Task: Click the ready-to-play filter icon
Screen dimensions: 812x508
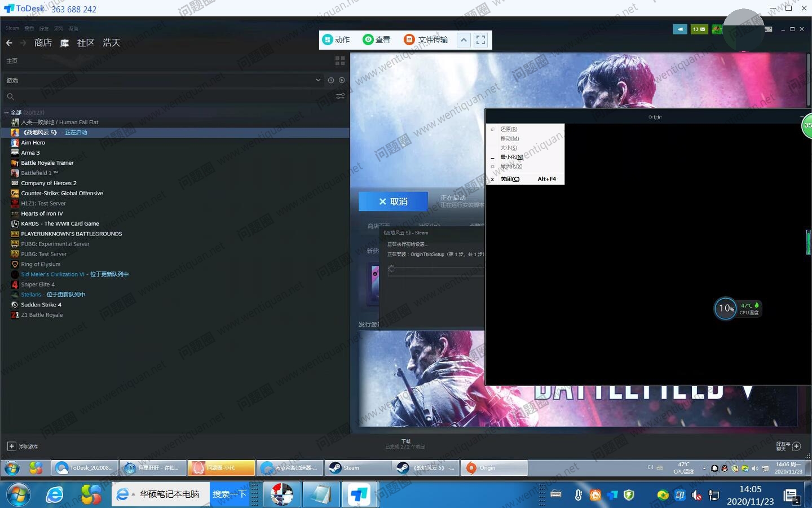Action: [342, 80]
